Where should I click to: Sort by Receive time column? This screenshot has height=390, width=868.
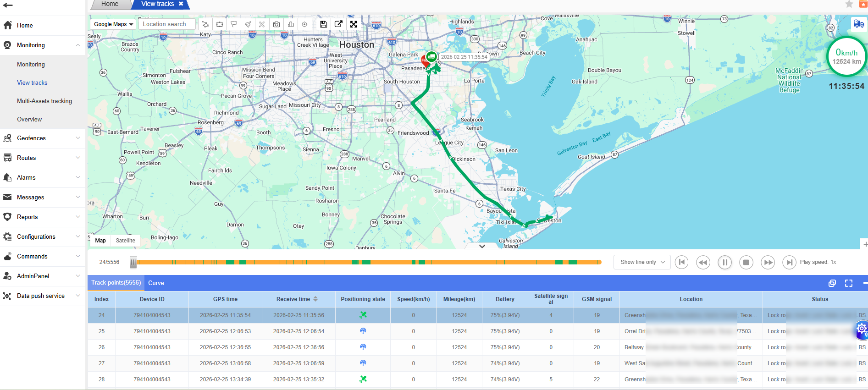(315, 299)
